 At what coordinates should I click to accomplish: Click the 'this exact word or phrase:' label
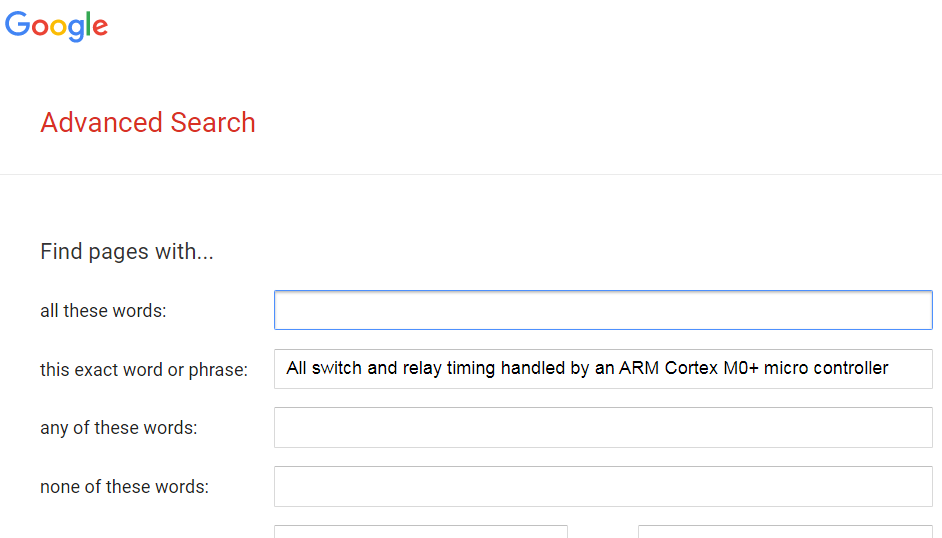144,370
